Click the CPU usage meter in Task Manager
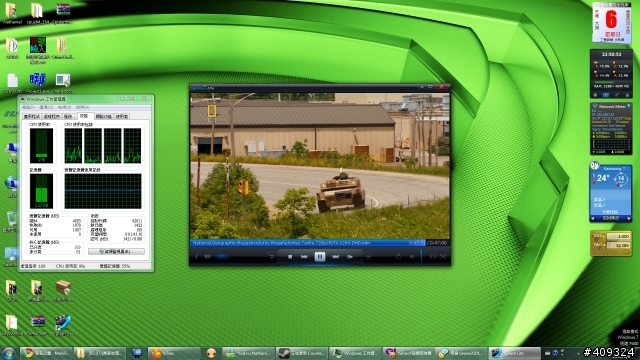 41,145
